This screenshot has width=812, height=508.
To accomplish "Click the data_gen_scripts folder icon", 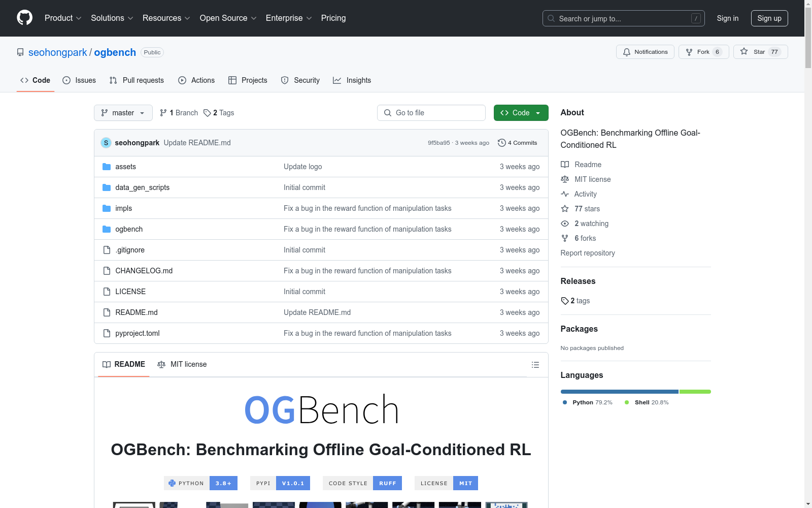I will pos(107,187).
